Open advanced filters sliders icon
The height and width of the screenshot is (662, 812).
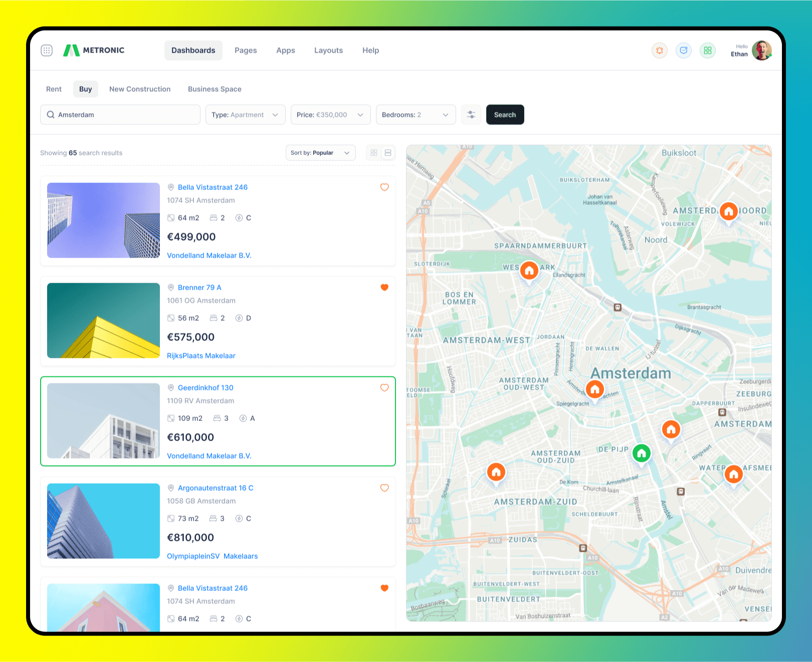tap(471, 115)
